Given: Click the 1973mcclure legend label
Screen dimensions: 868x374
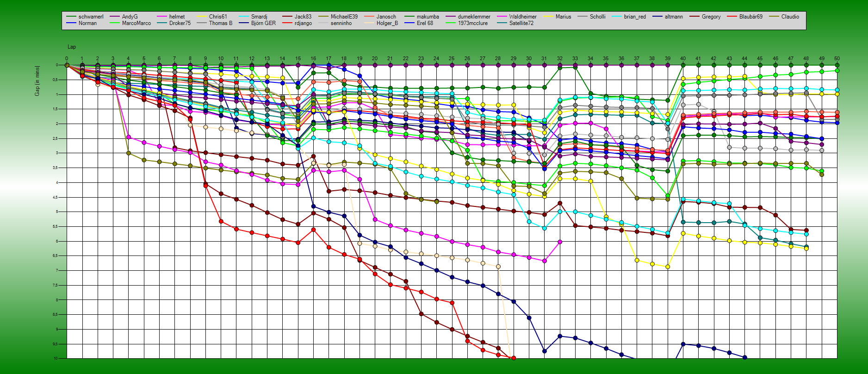Looking at the screenshot, I should pos(473,23).
